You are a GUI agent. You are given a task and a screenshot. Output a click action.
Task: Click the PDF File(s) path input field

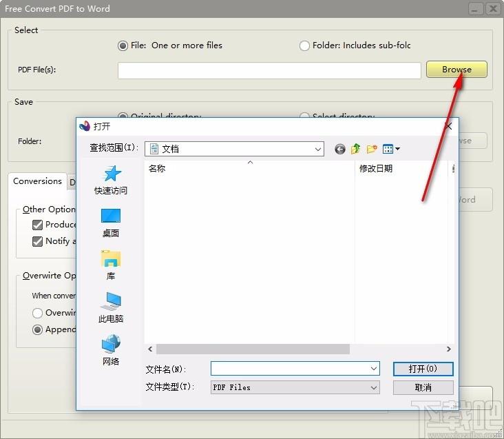pos(269,70)
